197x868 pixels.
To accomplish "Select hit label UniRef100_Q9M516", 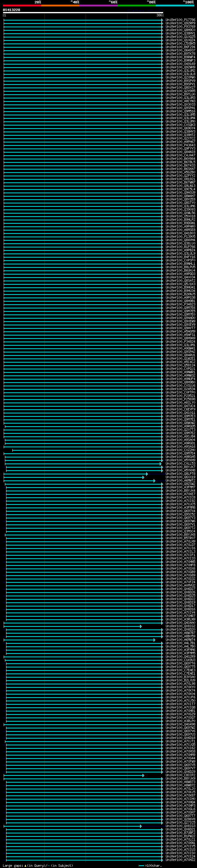I will [x=180, y=111].
